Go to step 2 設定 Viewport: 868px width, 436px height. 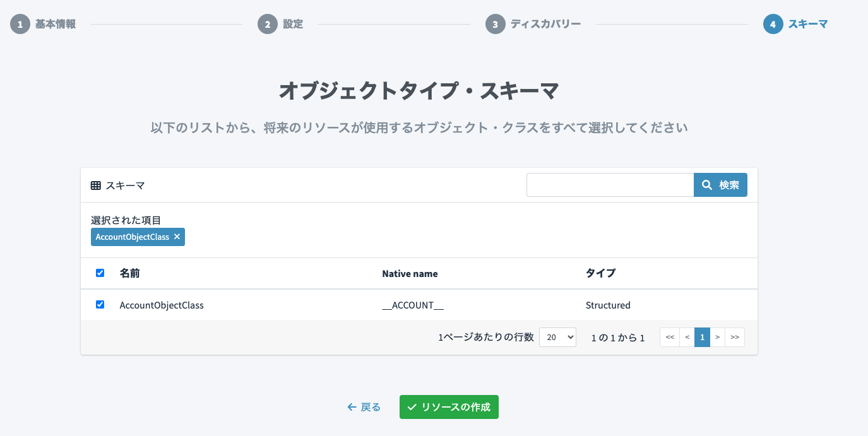[280, 25]
